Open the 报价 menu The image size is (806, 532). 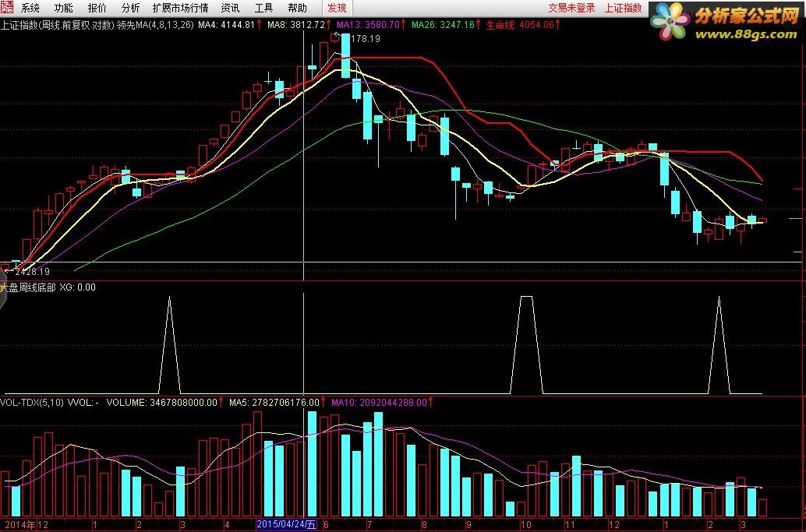pos(97,8)
